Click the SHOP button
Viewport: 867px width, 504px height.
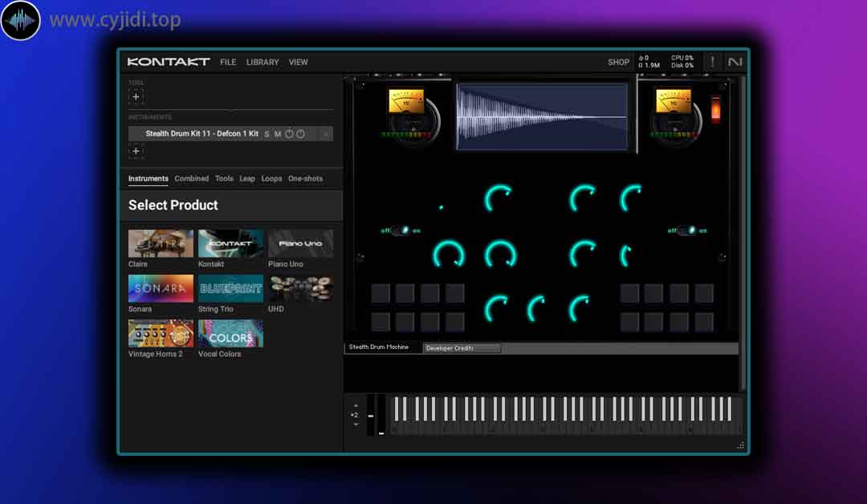618,62
